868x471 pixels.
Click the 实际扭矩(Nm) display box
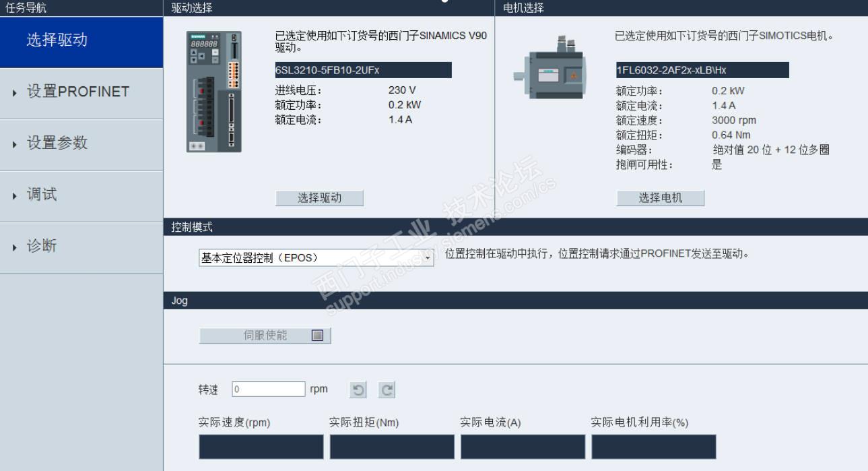(392, 447)
